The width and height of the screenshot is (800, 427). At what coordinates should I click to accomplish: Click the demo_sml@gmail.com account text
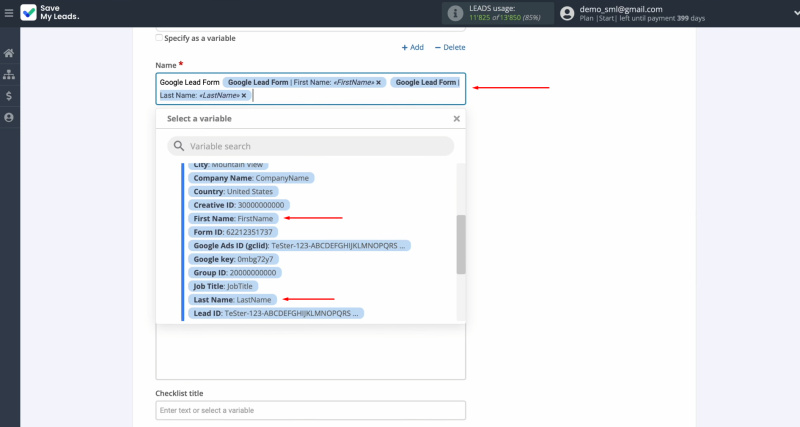(621, 9)
